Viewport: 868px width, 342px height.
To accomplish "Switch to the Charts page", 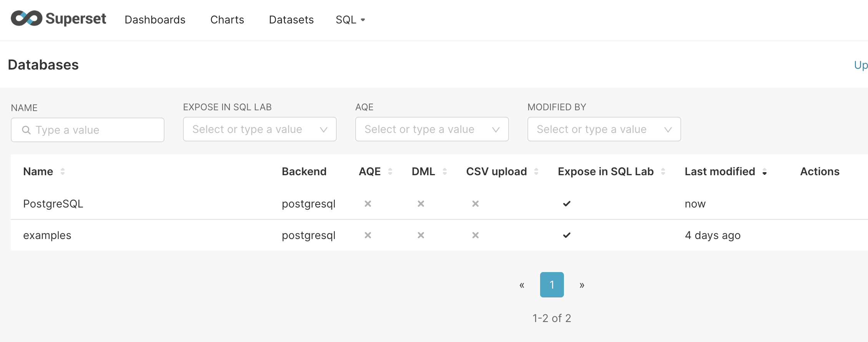I will pyautogui.click(x=227, y=20).
